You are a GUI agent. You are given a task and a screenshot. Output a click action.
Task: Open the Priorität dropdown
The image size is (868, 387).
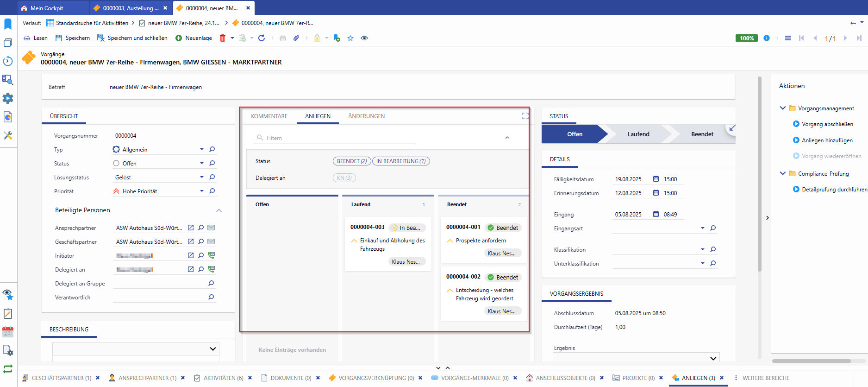coord(201,191)
